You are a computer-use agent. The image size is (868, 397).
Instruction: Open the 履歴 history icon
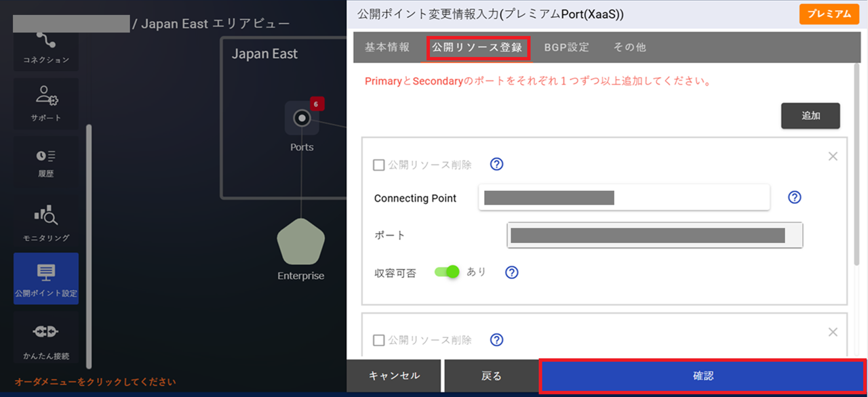point(45,159)
